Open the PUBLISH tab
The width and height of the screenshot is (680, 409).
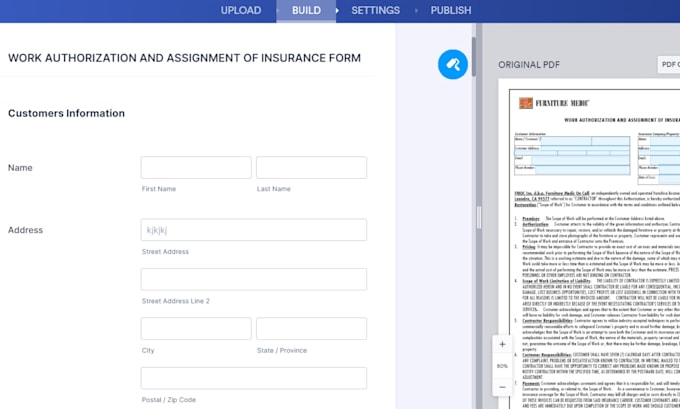[451, 10]
